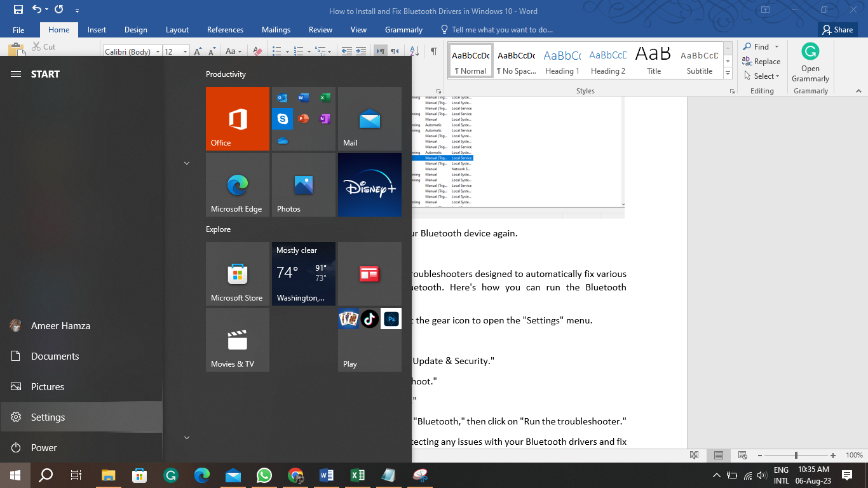Image resolution: width=868 pixels, height=488 pixels.
Task: Open the Mail tile in Productivity group
Action: 370,119
